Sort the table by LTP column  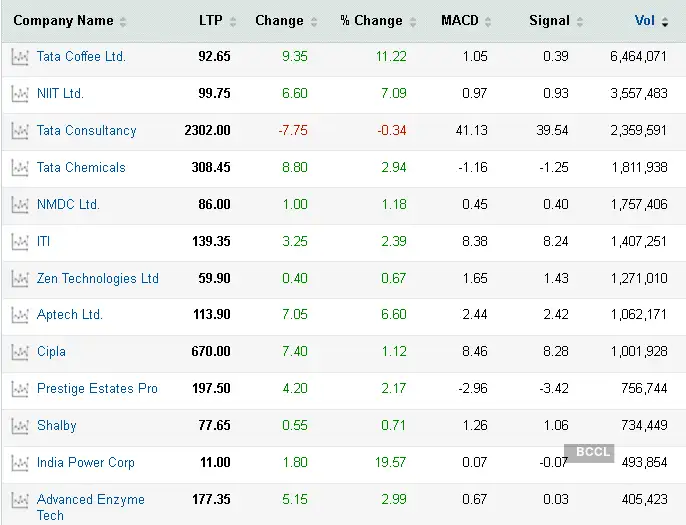coord(210,21)
